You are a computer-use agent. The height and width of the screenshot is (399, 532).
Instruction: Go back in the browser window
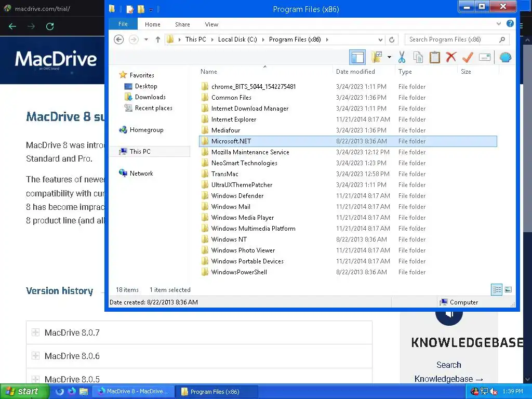[x=12, y=26]
